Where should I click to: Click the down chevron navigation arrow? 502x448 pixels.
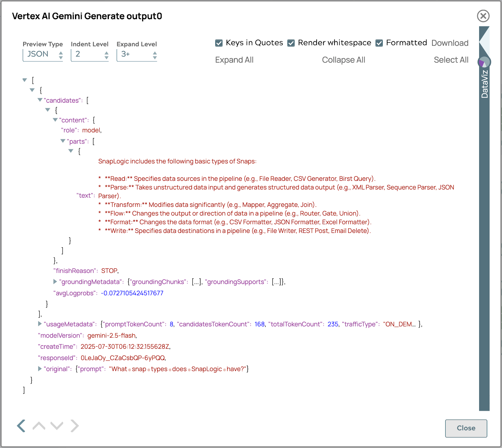57,426
